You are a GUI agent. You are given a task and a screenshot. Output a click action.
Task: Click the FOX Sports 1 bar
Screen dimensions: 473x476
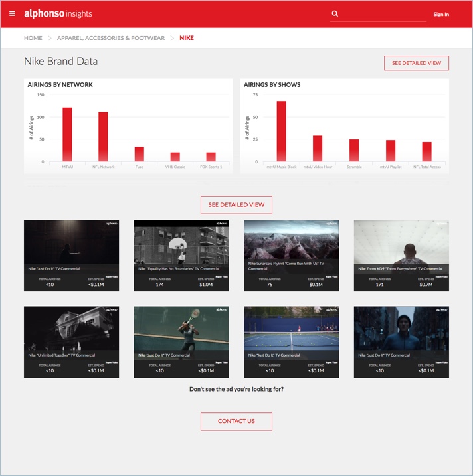(x=211, y=157)
